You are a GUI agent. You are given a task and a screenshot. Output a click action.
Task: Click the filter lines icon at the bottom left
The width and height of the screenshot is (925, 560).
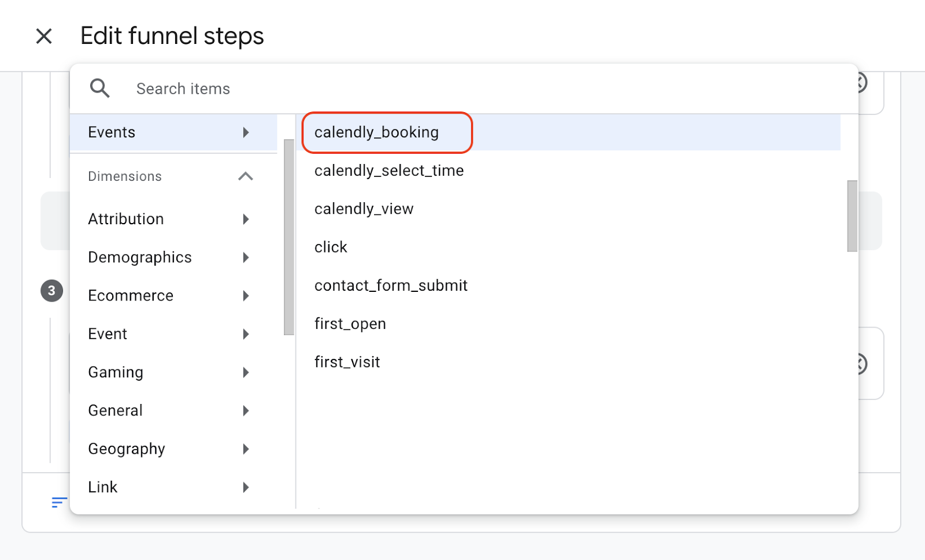(x=59, y=502)
